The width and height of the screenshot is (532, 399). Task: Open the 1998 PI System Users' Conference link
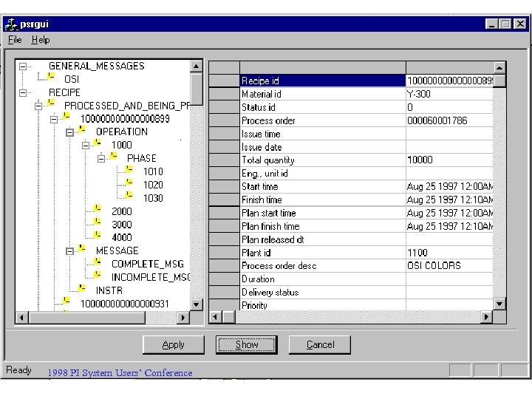pyautogui.click(x=120, y=373)
